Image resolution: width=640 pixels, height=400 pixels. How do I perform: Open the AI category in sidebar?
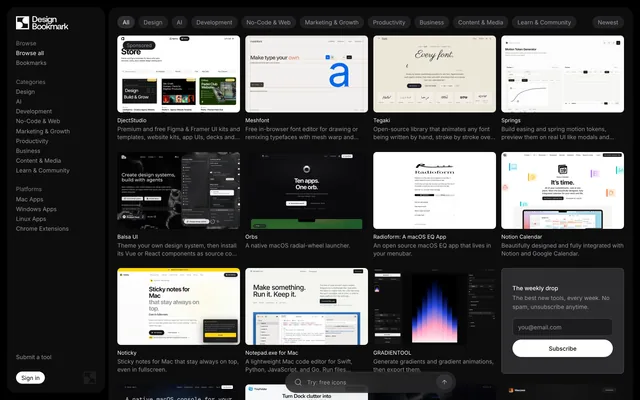(19, 102)
